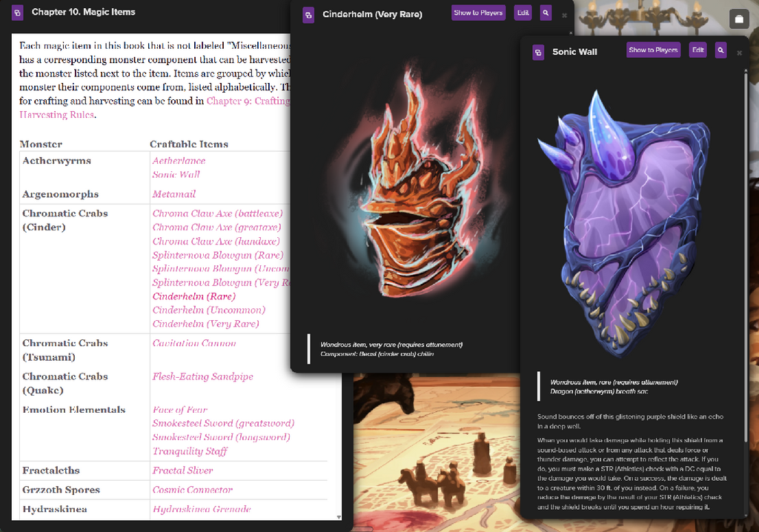The image size is (759, 532).
Task: Click the Chapter 10 journal handout icon
Action: (18, 13)
